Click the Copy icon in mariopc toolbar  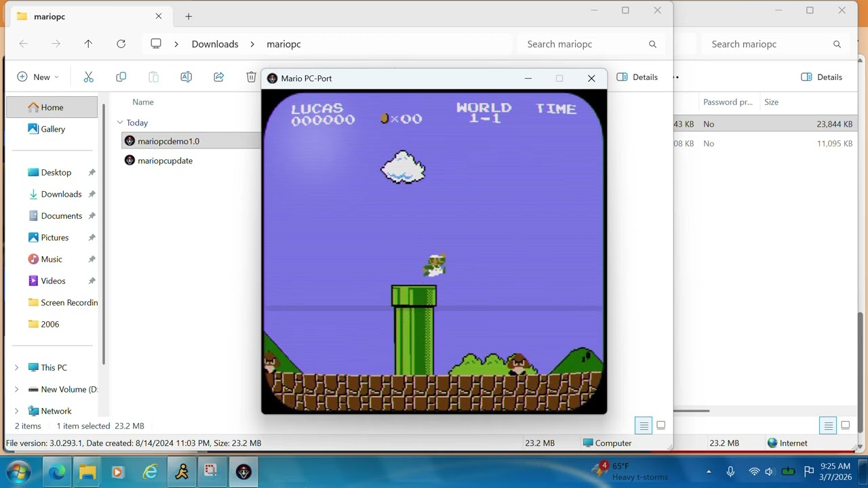pyautogui.click(x=121, y=77)
